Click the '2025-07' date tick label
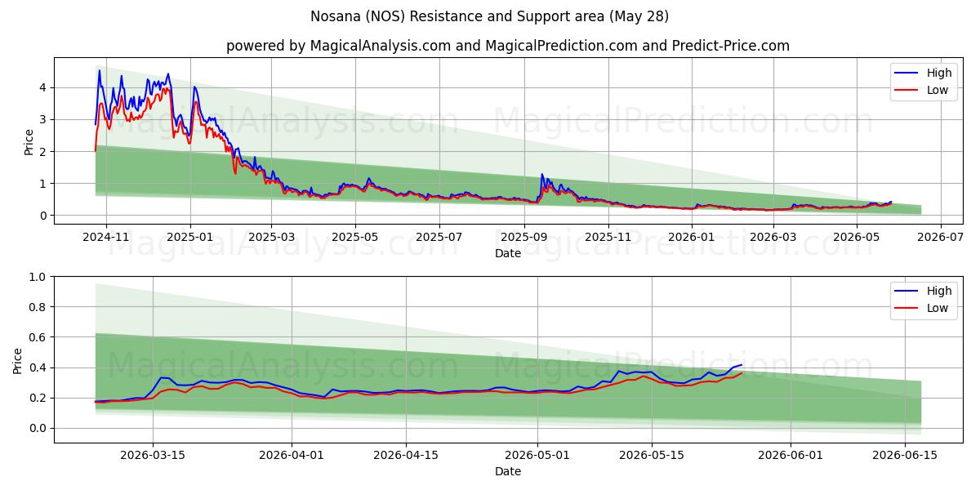 [x=439, y=238]
